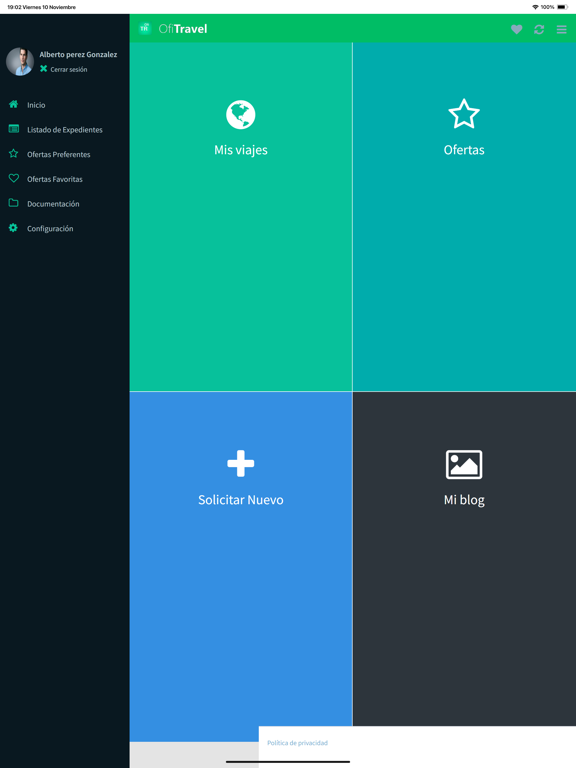
Task: Open Política de privacidad link
Action: (x=297, y=743)
